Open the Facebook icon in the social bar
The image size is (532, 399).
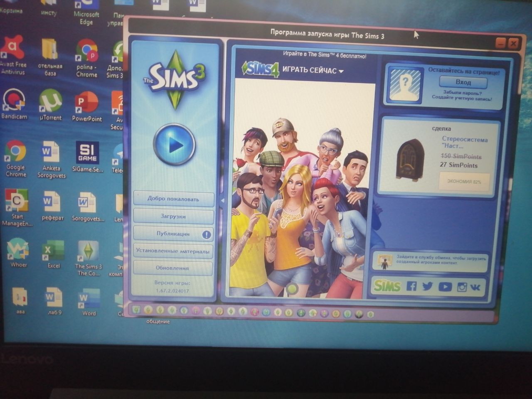point(411,286)
